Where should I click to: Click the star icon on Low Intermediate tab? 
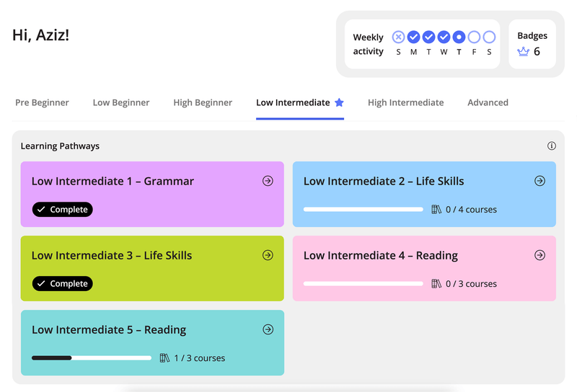[x=339, y=102]
